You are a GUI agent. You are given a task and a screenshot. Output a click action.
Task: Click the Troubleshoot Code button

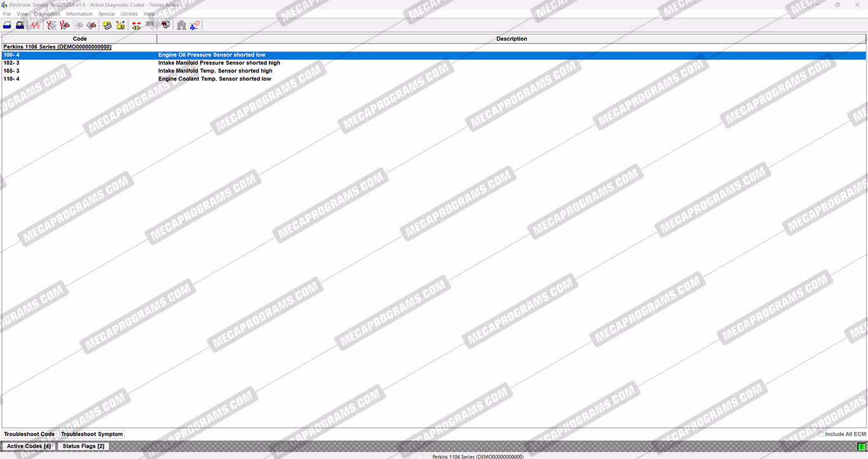pos(29,434)
